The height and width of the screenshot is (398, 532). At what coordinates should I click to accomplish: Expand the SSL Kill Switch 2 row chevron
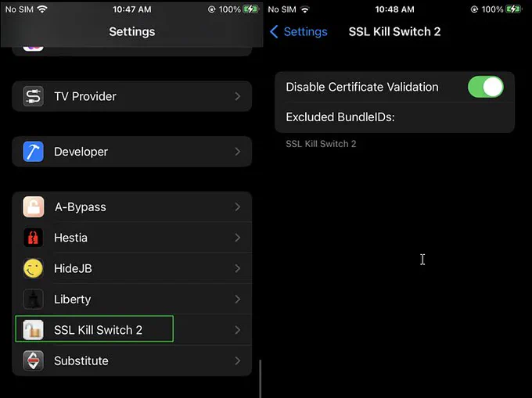pyautogui.click(x=238, y=330)
